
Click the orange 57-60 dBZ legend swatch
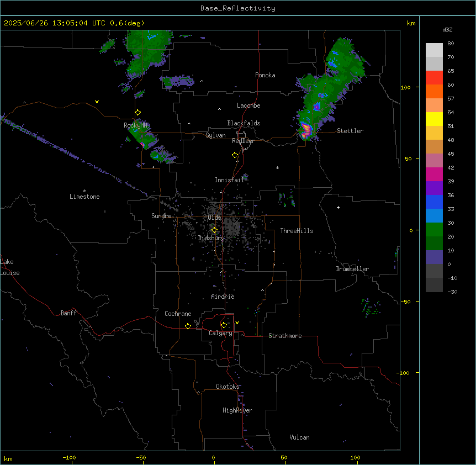click(x=434, y=91)
